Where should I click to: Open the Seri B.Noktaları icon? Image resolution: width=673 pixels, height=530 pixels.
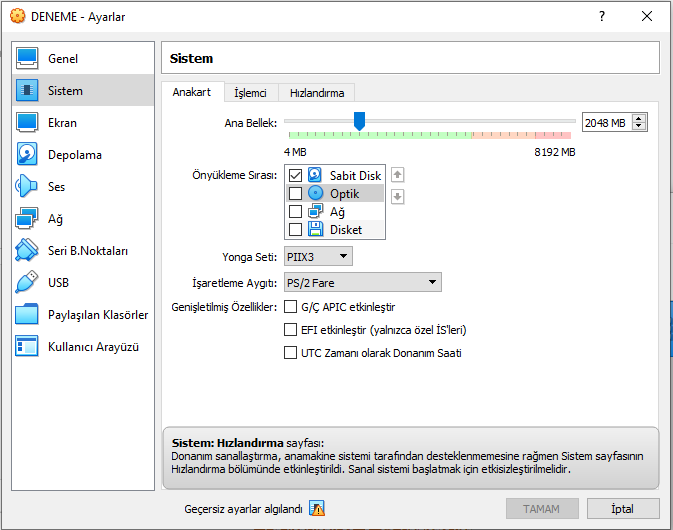[x=27, y=250]
